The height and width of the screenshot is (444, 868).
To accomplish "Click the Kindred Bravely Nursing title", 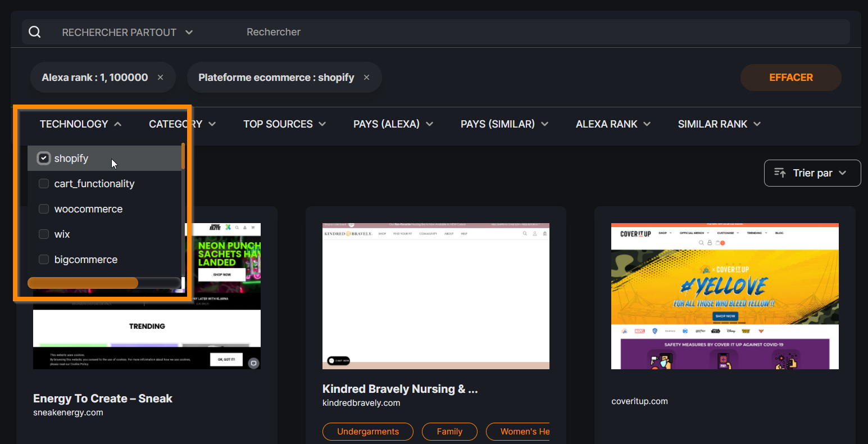I will pos(400,389).
